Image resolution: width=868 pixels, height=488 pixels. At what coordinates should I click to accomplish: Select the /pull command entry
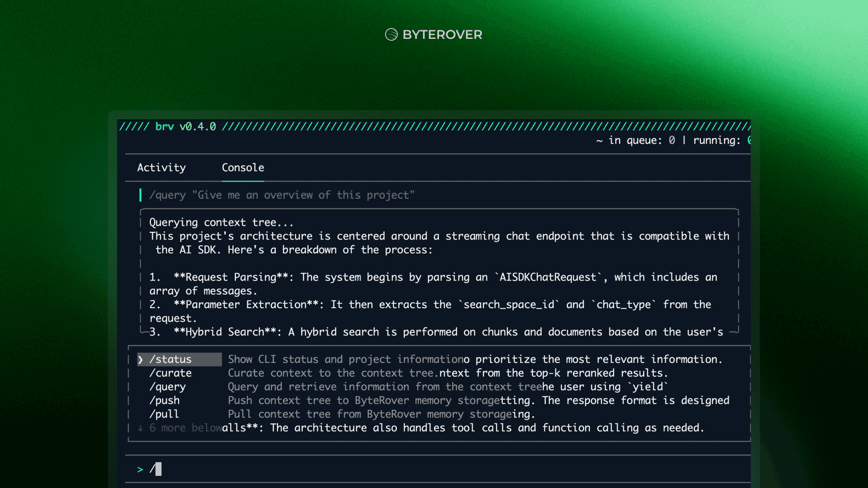pos(165,414)
